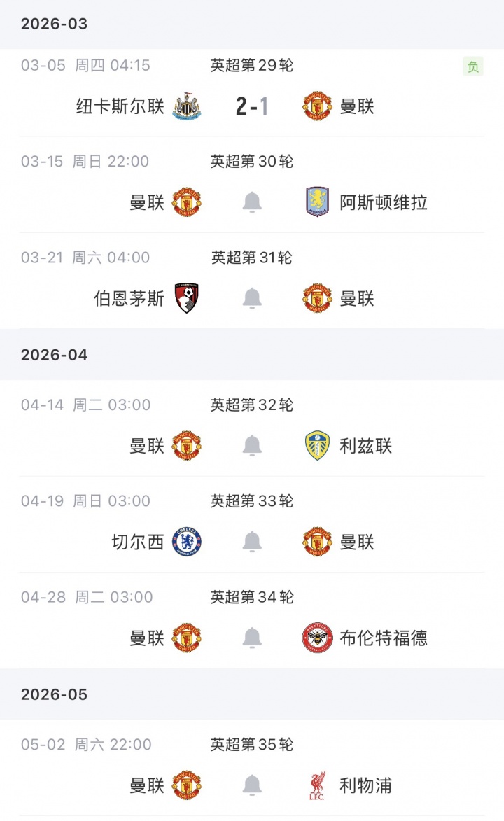Open the 2-1 score match details

pos(252,106)
